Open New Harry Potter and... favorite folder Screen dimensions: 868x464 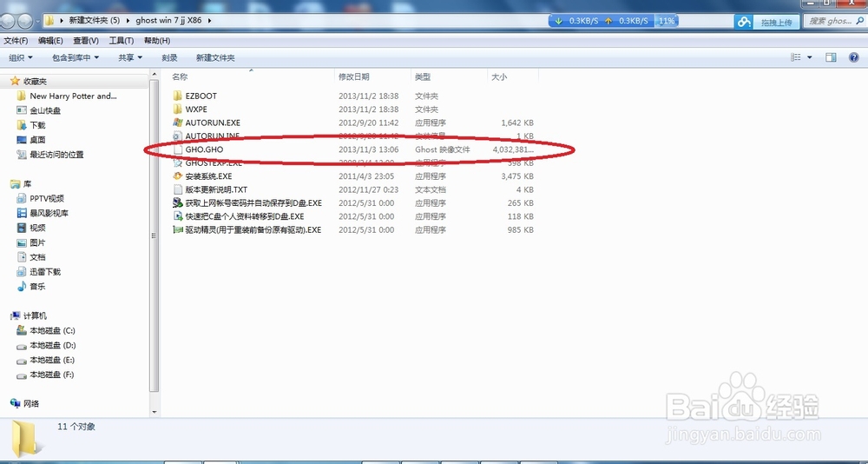73,96
